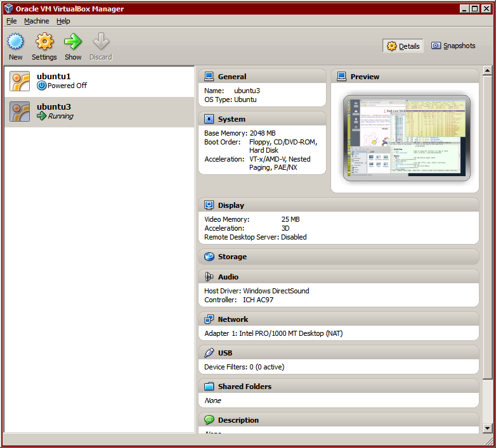Image resolution: width=496 pixels, height=448 pixels.
Task: Click Remote Desktop Server Disabled text
Action: (255, 237)
